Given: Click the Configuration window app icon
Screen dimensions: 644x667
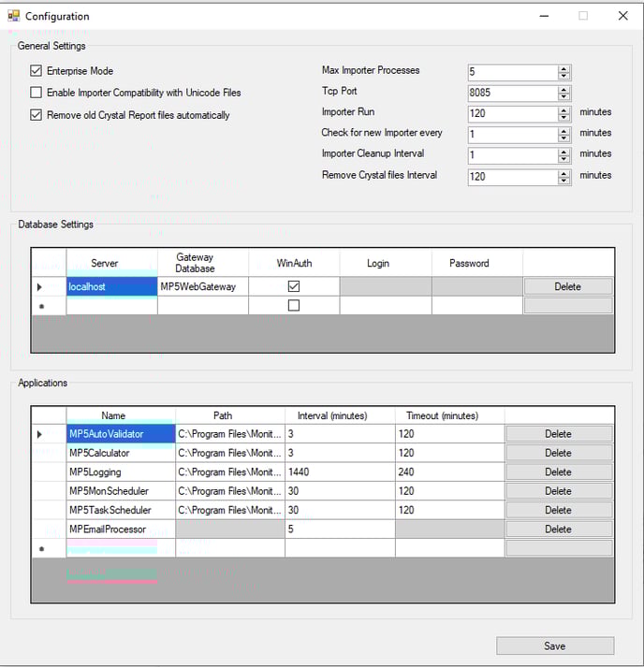Looking at the screenshot, I should [x=13, y=16].
